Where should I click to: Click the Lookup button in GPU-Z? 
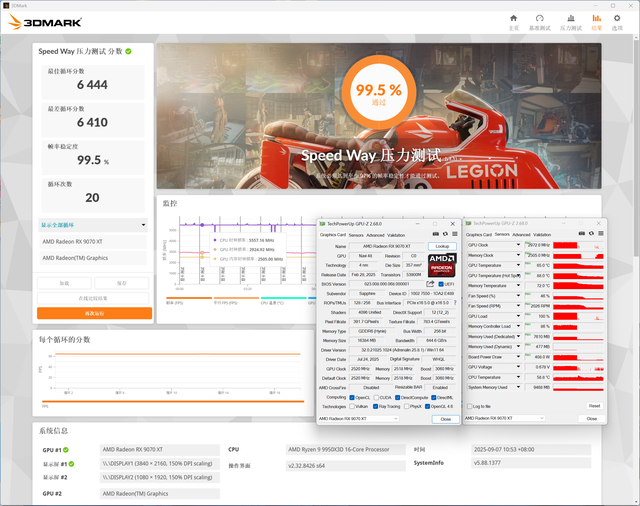click(x=442, y=246)
